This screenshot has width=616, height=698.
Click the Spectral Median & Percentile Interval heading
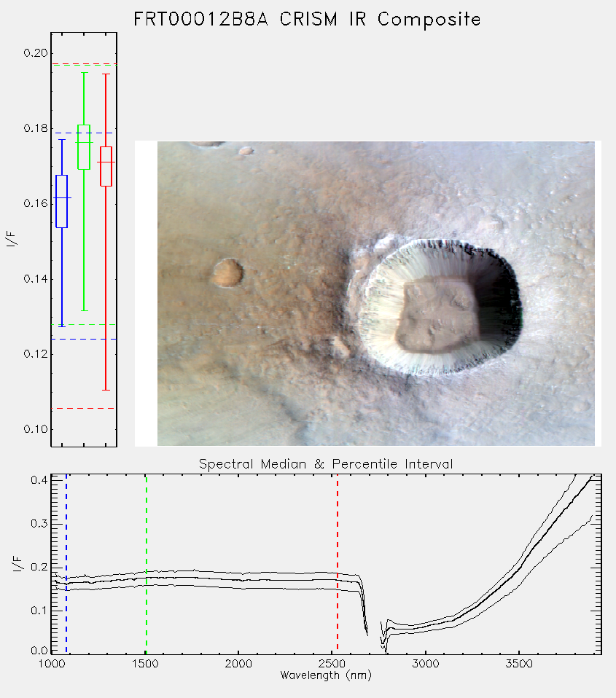[x=326, y=464]
